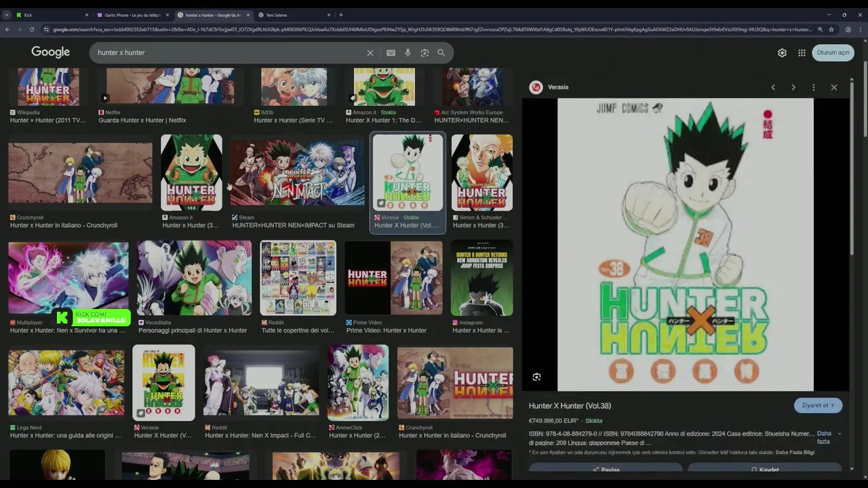Image resolution: width=868 pixels, height=488 pixels.
Task: Switch to the Gartic Phone tab
Action: pyautogui.click(x=132, y=15)
